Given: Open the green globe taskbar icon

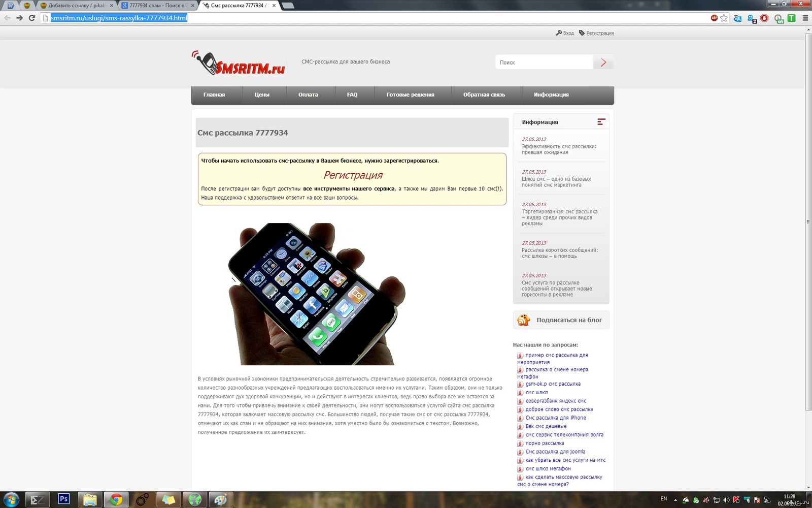Looking at the screenshot, I should 195,500.
